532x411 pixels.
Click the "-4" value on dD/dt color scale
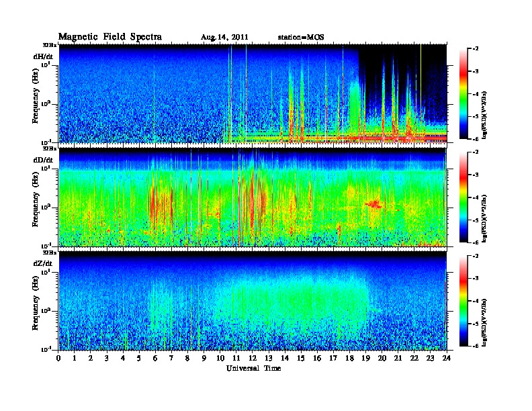pyautogui.click(x=476, y=197)
